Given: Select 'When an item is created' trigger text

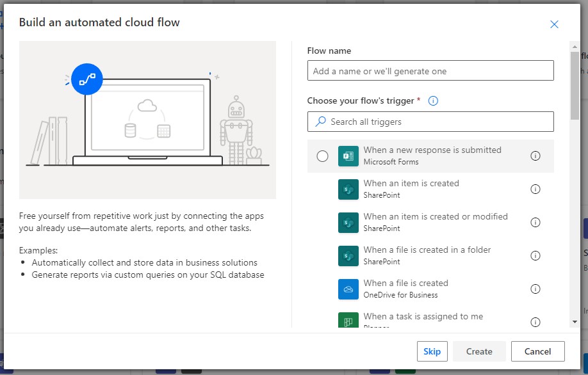Looking at the screenshot, I should [411, 183].
